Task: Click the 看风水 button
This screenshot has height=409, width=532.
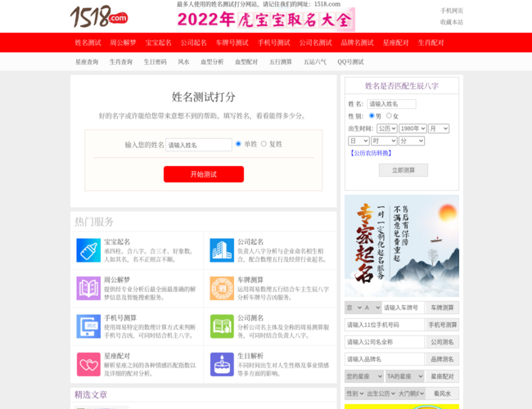Action: 442,393
